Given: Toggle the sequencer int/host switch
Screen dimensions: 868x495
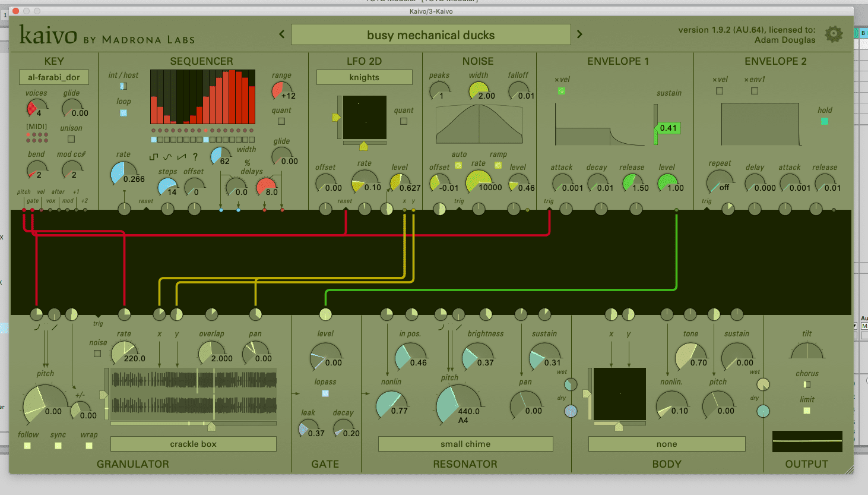Looking at the screenshot, I should click(123, 86).
